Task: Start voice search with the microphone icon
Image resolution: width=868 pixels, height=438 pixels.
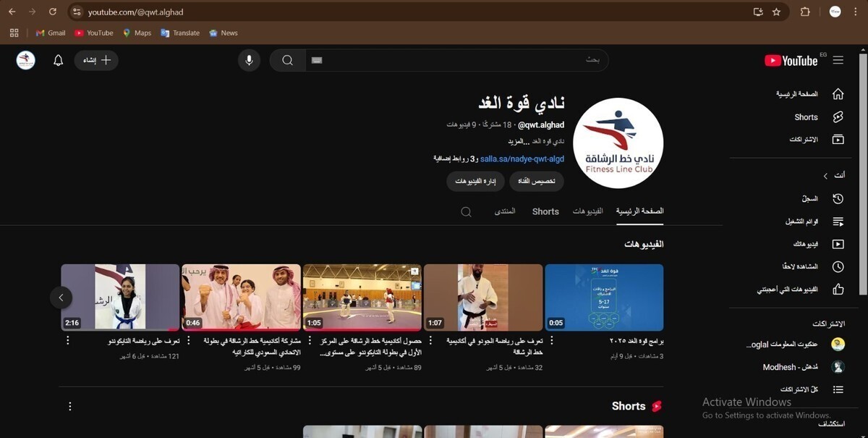Action: point(249,60)
